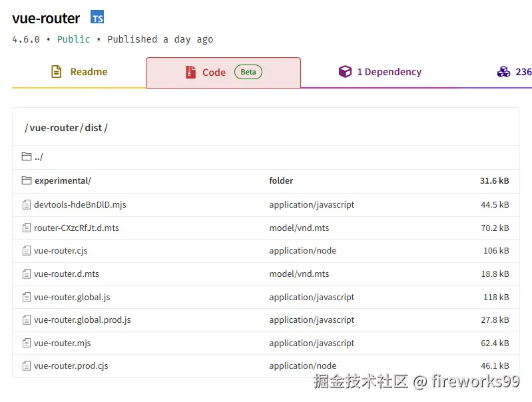Open vue-router.mjs file

click(x=63, y=343)
